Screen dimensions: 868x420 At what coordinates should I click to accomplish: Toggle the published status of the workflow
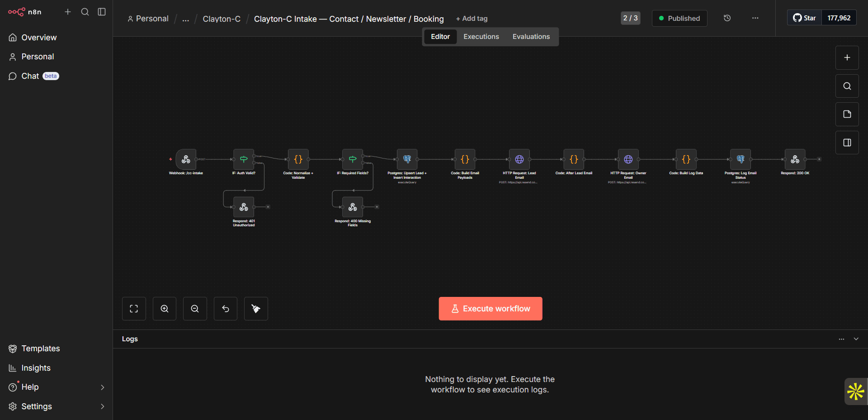click(679, 18)
